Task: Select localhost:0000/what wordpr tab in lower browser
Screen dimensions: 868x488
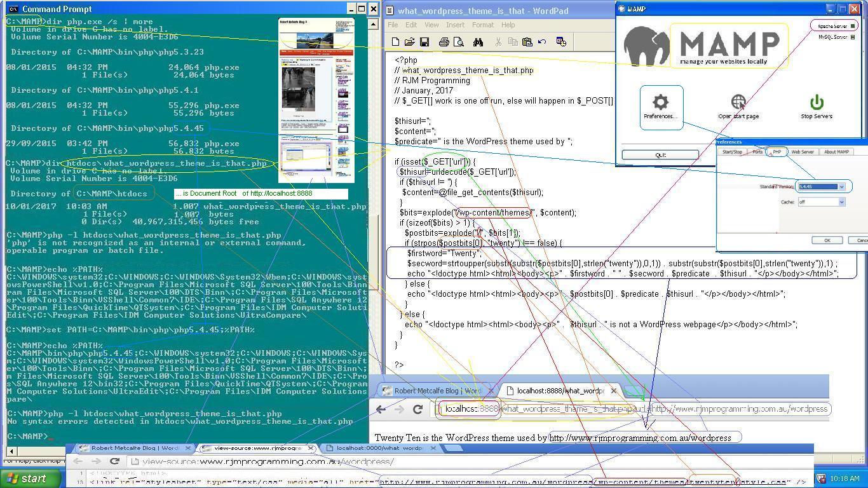Action: pyautogui.click(x=378, y=448)
